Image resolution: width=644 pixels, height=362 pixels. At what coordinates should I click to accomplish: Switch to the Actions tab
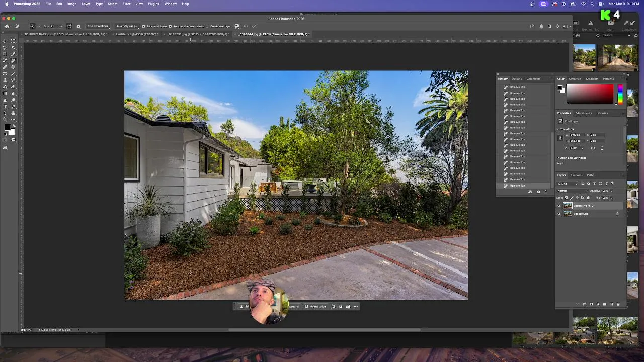click(517, 79)
